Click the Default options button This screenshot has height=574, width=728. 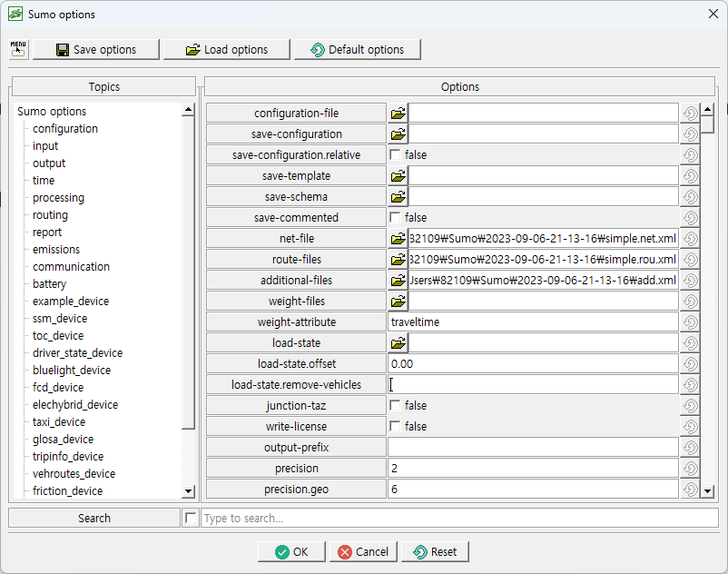357,49
